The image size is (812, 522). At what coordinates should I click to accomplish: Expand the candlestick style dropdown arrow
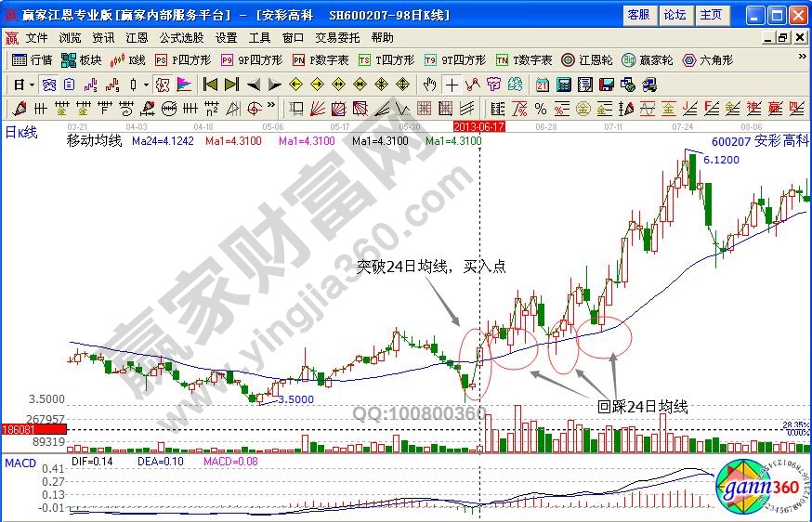point(146,85)
